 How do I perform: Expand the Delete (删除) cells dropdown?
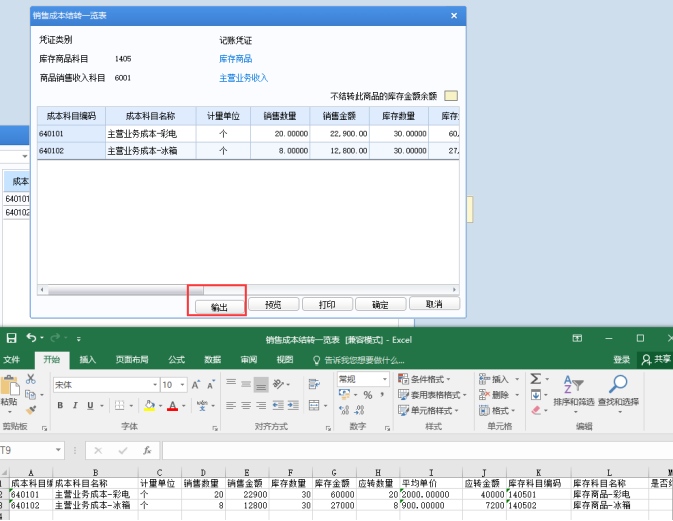(517, 395)
